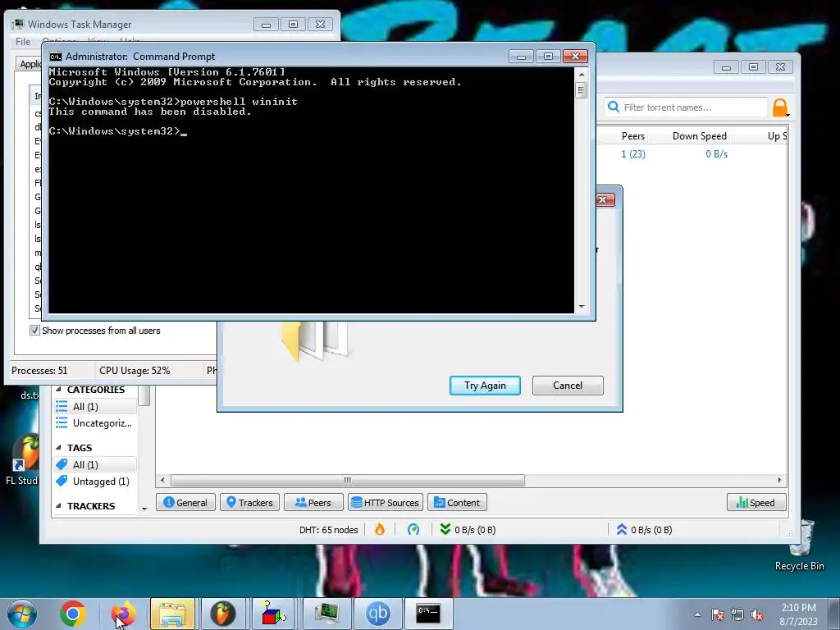Open the date and time clock
The height and width of the screenshot is (630, 840).
click(x=798, y=614)
